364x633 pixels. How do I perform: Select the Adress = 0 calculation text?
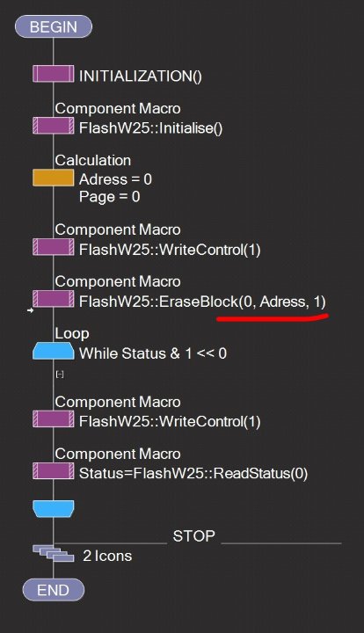click(115, 179)
